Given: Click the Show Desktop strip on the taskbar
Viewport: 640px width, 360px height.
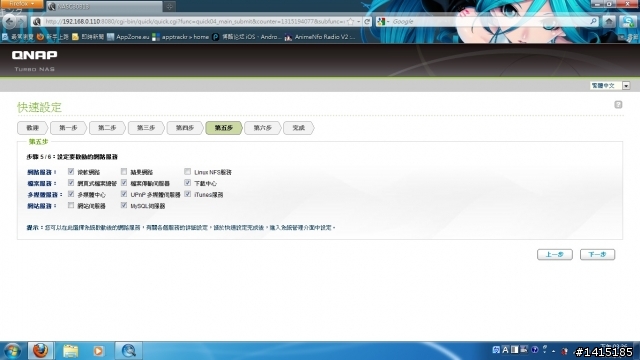Looking at the screenshot, I should 637,351.
